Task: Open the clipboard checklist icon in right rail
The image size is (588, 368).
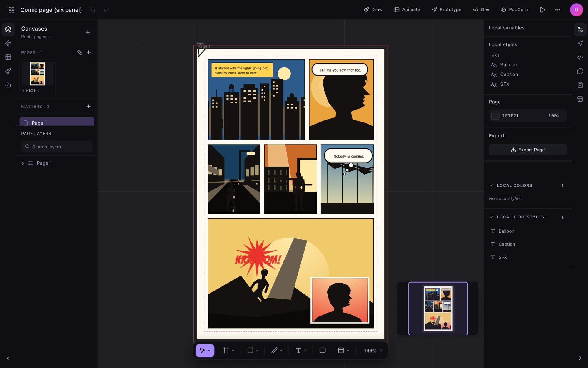Action: pyautogui.click(x=580, y=85)
